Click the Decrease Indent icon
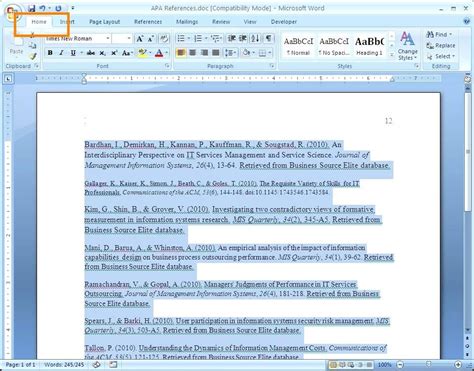 point(232,39)
